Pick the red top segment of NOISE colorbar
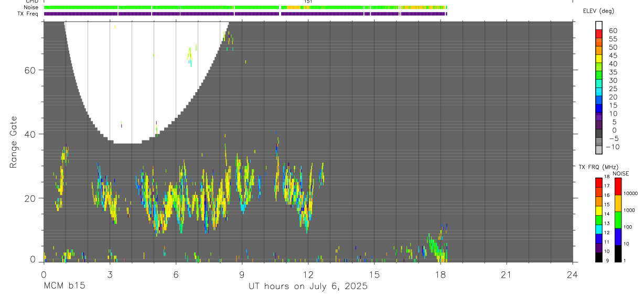The image size is (644, 297). (618, 186)
